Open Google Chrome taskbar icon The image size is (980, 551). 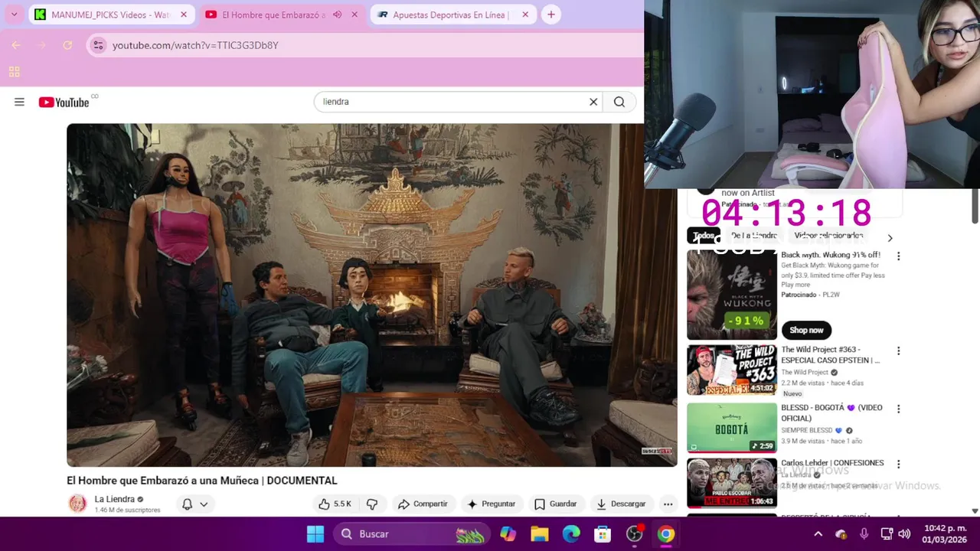666,534
